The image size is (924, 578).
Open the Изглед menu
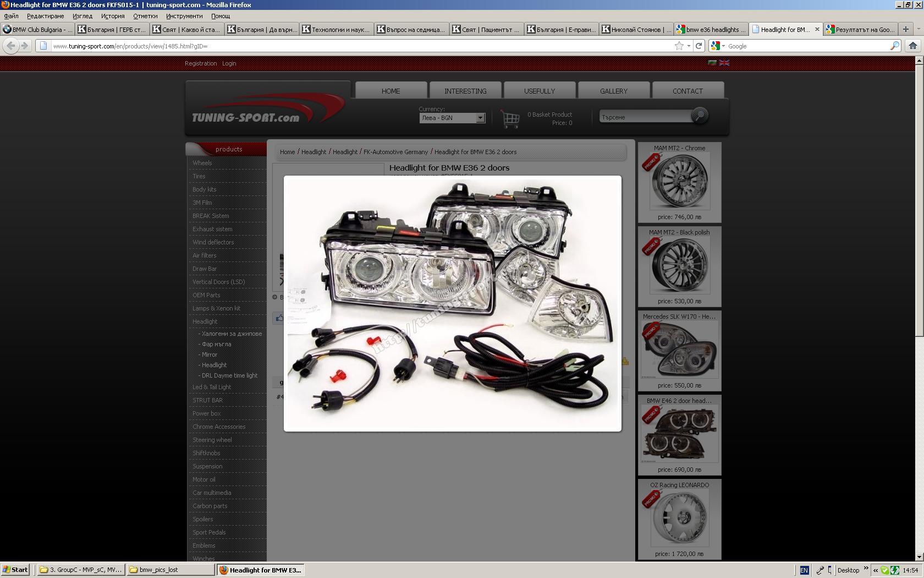click(82, 16)
